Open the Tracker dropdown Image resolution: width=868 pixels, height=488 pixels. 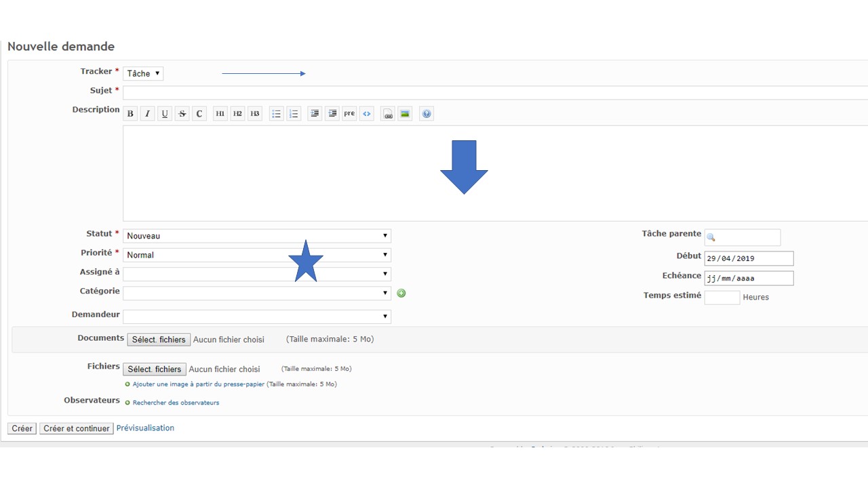click(143, 73)
